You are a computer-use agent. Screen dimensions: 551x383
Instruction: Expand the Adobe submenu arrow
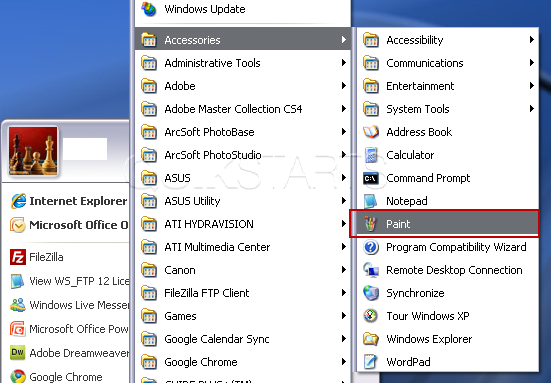pos(344,86)
